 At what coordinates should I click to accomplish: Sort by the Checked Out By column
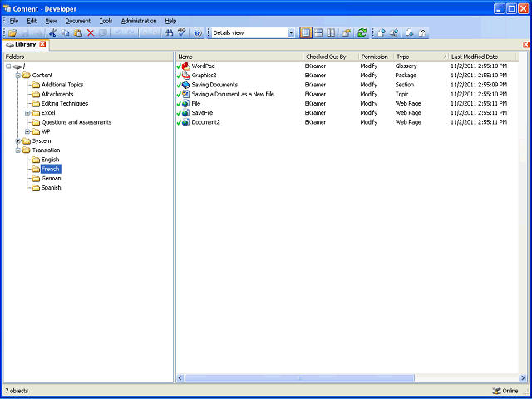click(331, 57)
